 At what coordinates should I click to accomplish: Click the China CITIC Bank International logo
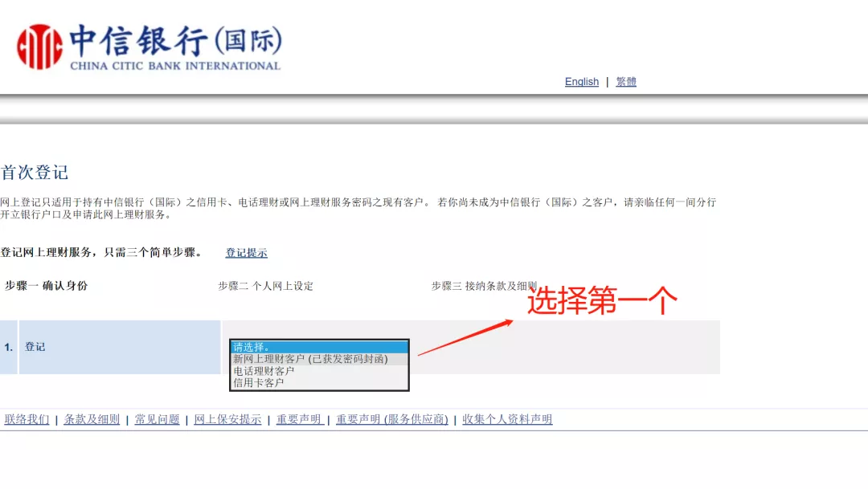pos(149,47)
